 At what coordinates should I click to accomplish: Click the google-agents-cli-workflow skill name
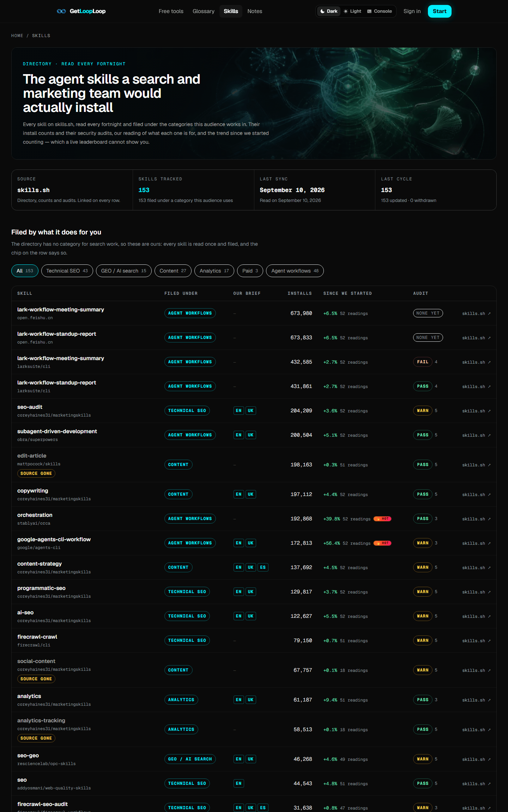[54, 539]
